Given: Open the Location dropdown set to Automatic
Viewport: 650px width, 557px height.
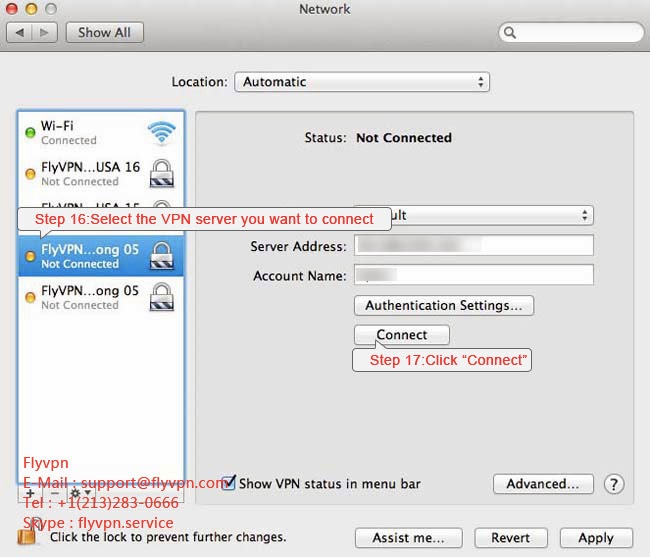Looking at the screenshot, I should [361, 82].
